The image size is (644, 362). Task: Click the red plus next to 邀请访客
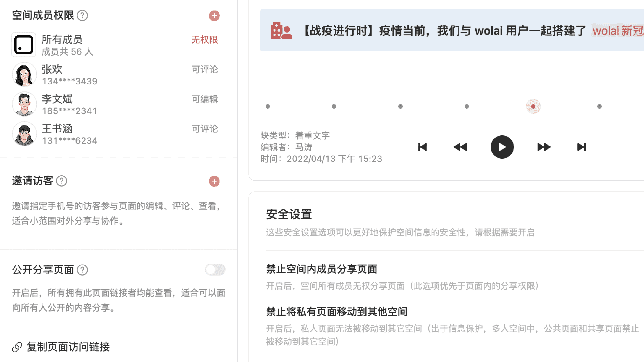(x=214, y=182)
